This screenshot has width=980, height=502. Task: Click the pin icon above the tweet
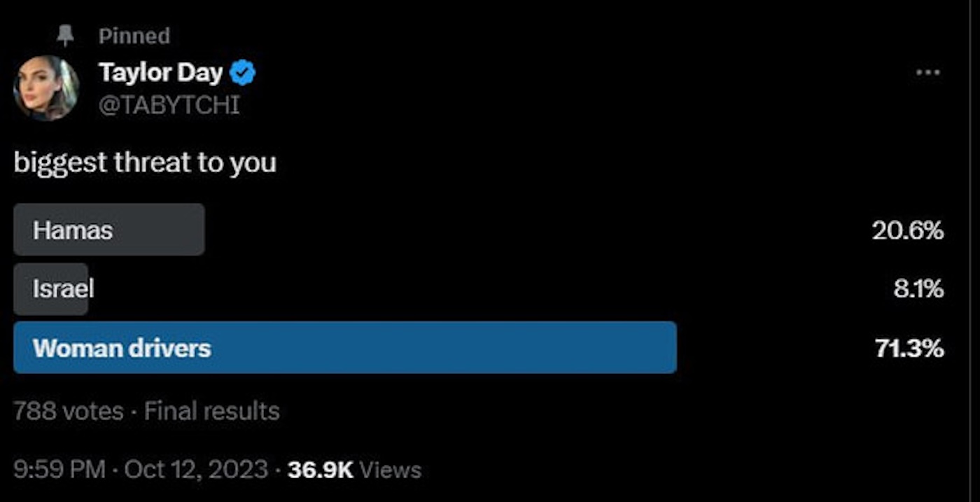65,36
